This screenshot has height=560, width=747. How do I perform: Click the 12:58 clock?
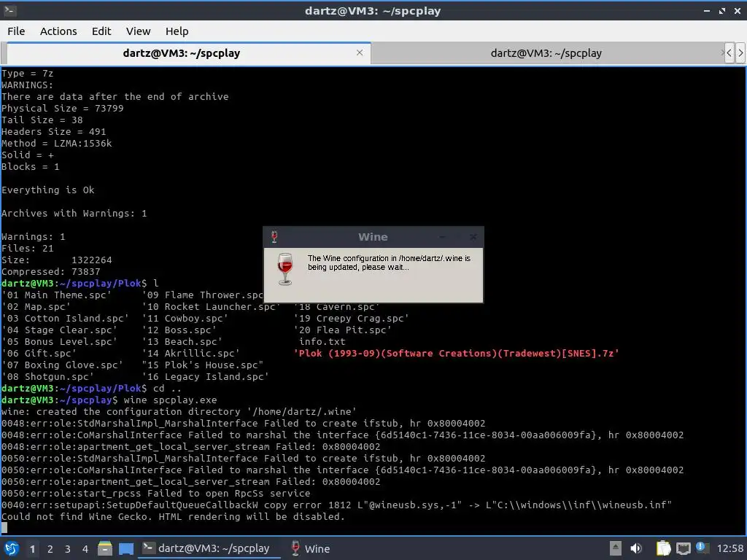(x=729, y=548)
